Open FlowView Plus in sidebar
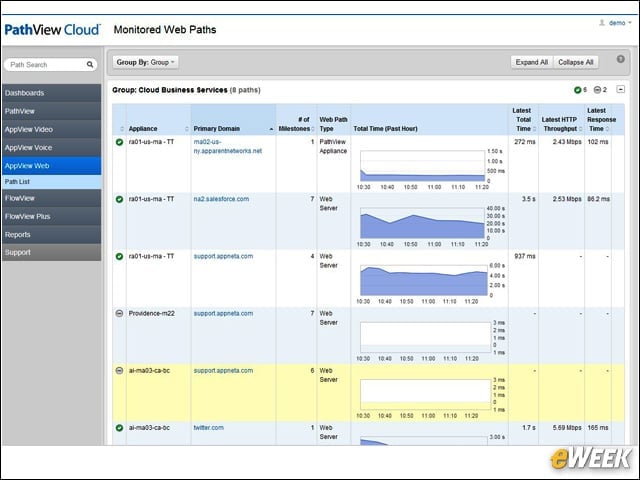Image resolution: width=640 pixels, height=480 pixels. click(x=51, y=216)
